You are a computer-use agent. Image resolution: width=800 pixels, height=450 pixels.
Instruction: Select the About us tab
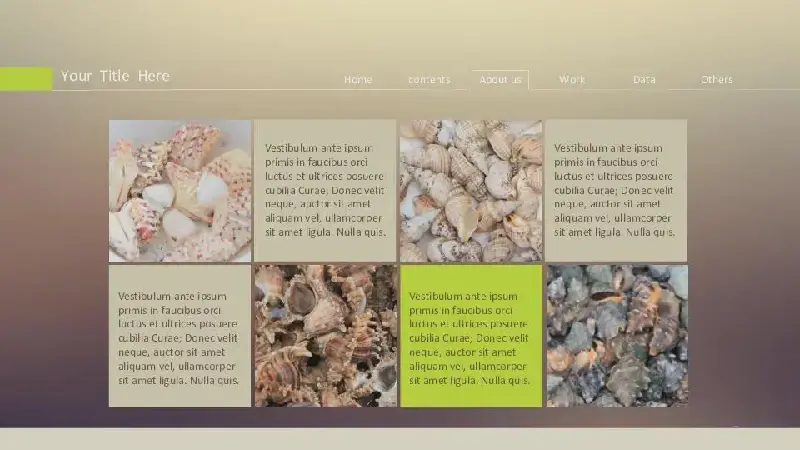click(500, 80)
